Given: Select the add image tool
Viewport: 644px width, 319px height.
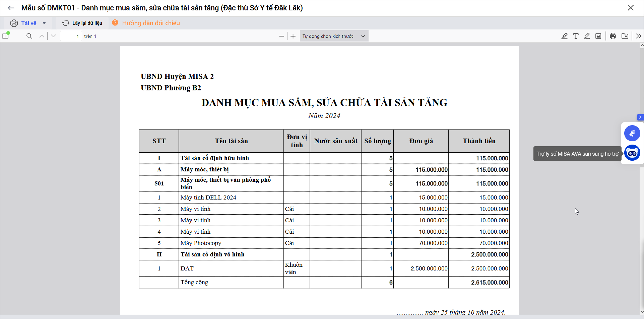Looking at the screenshot, I should click(x=598, y=36).
